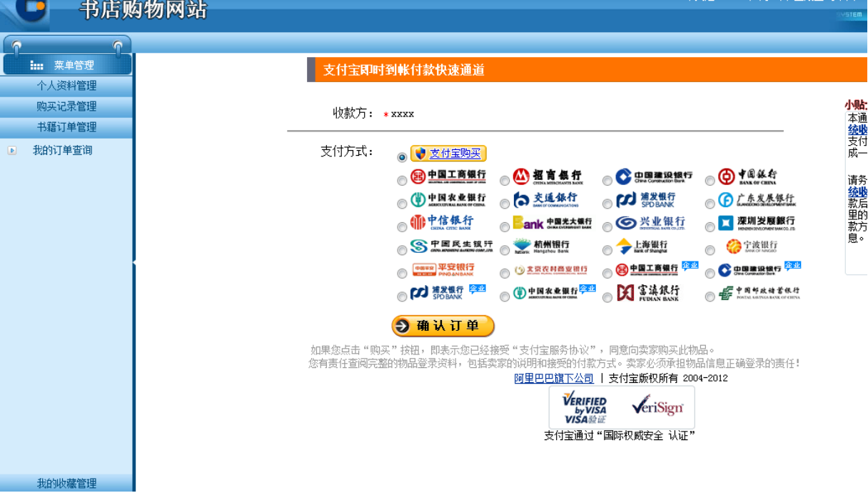Click the 支付宝版权所有 2004-2012 text
The height and width of the screenshot is (493, 868).
668,379
